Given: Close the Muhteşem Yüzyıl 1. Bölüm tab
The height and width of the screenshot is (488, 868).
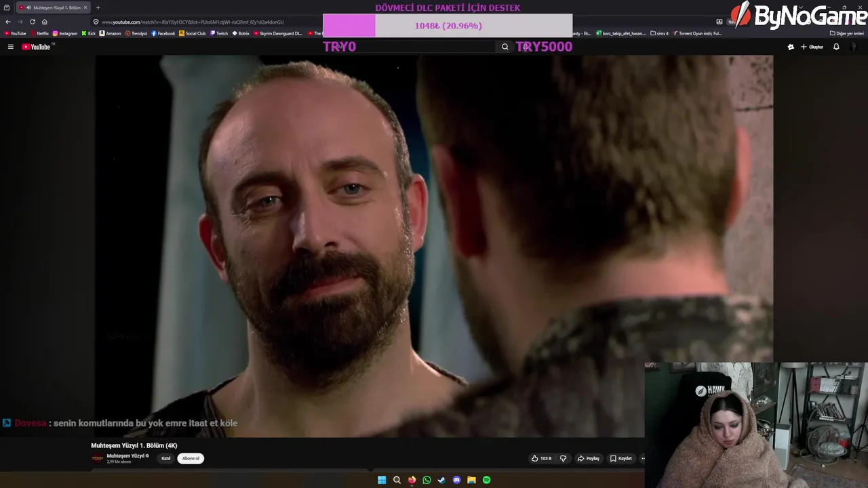Looking at the screenshot, I should point(85,7).
